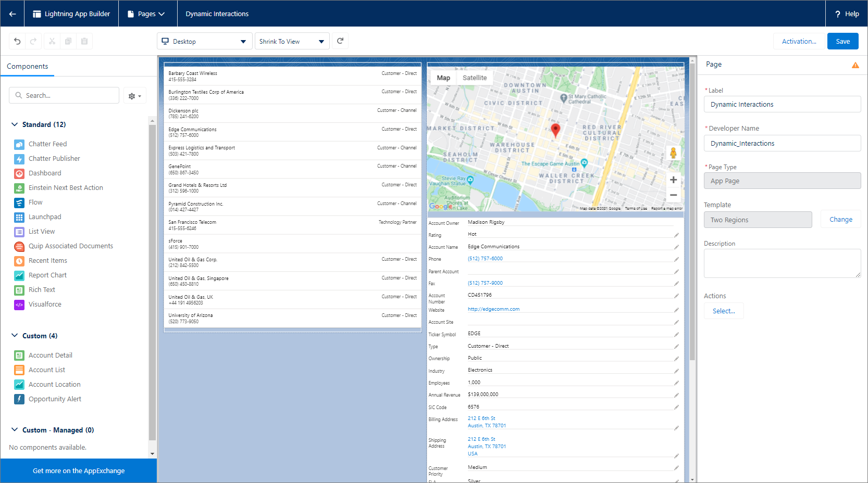
Task: Click phone link (512) 757-6000
Action: pyautogui.click(x=485, y=259)
